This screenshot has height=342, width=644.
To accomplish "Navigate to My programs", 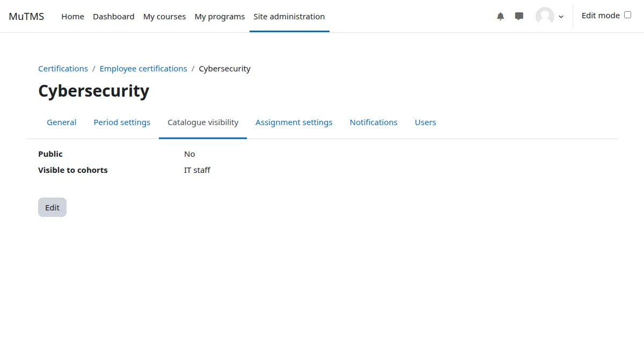I will point(219,16).
